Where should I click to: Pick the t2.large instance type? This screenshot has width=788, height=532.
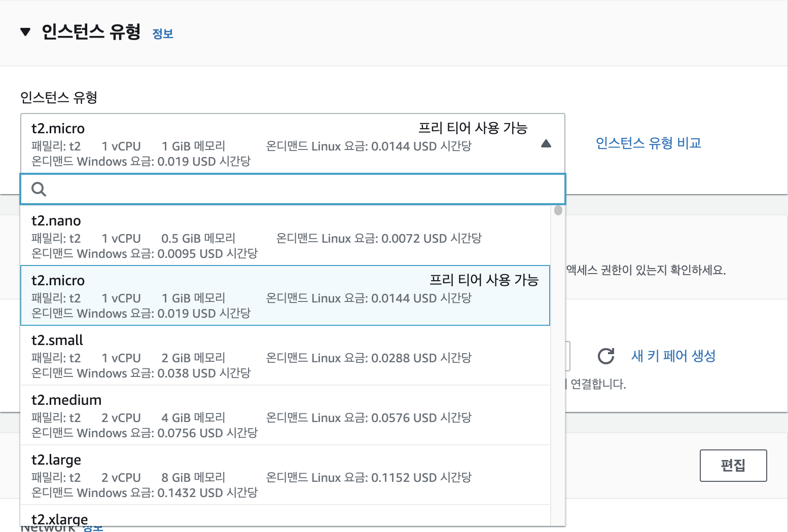(285, 475)
